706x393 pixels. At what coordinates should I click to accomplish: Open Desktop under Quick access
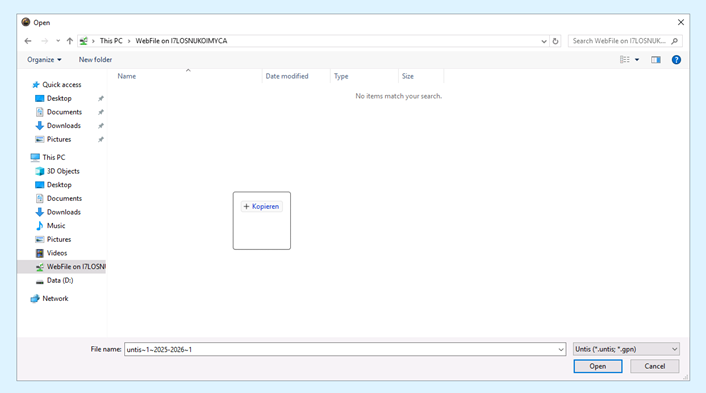(59, 98)
